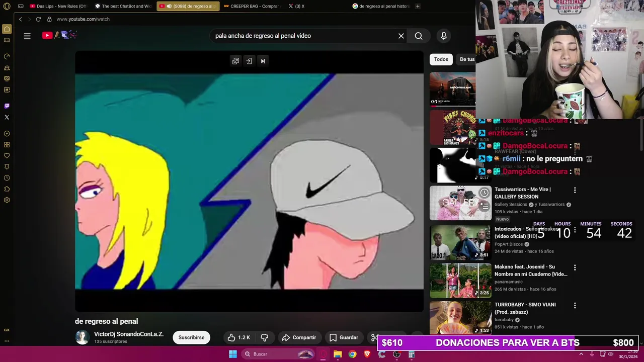
Task: Click the detach-to-side video icon
Action: (249, 61)
